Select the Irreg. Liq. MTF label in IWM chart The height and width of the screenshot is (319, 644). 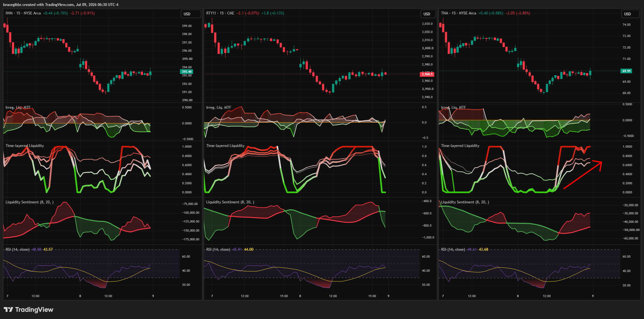point(18,107)
